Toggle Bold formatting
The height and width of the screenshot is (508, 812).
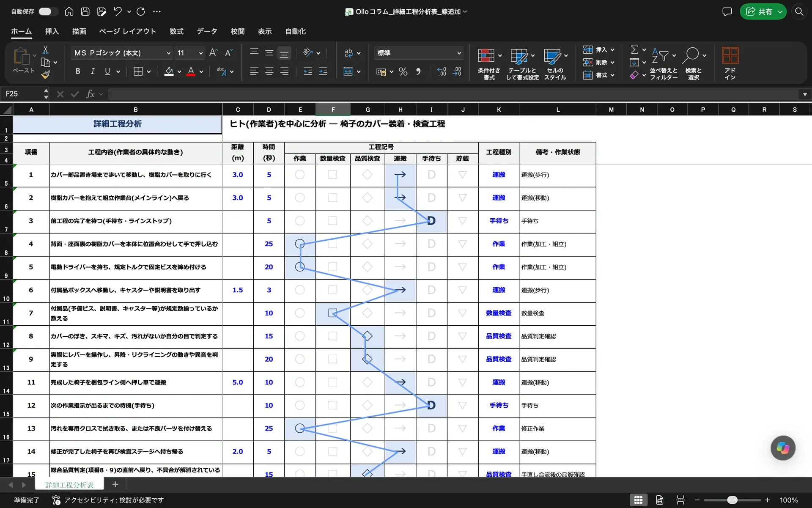[x=78, y=71]
